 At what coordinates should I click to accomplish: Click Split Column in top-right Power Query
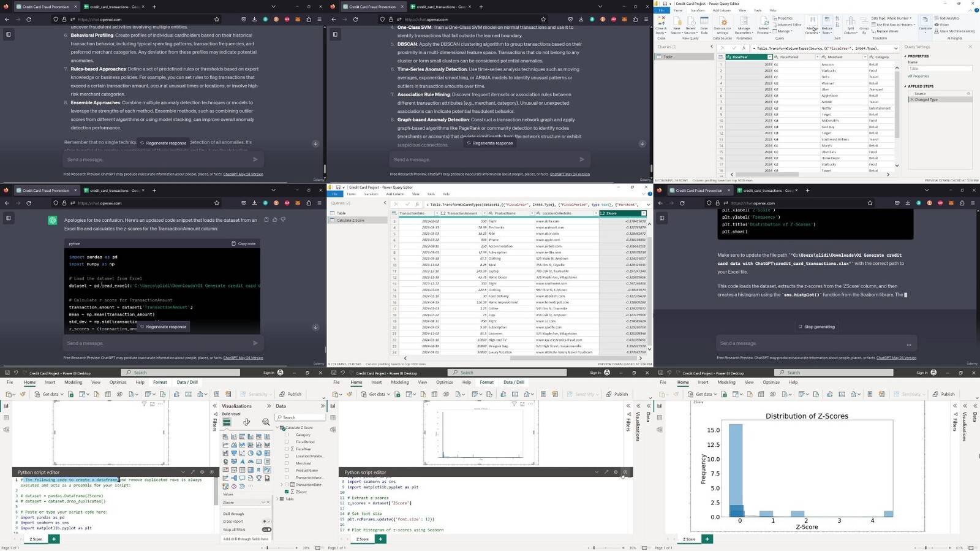point(851,25)
